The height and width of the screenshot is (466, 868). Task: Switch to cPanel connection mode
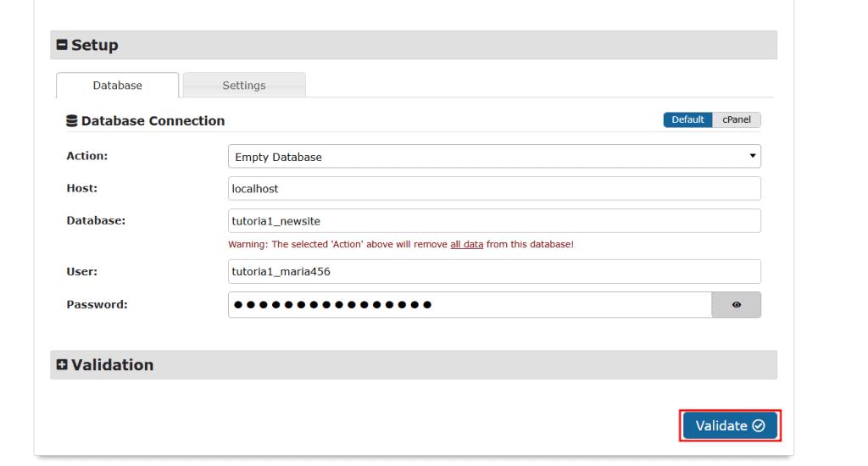click(x=737, y=119)
